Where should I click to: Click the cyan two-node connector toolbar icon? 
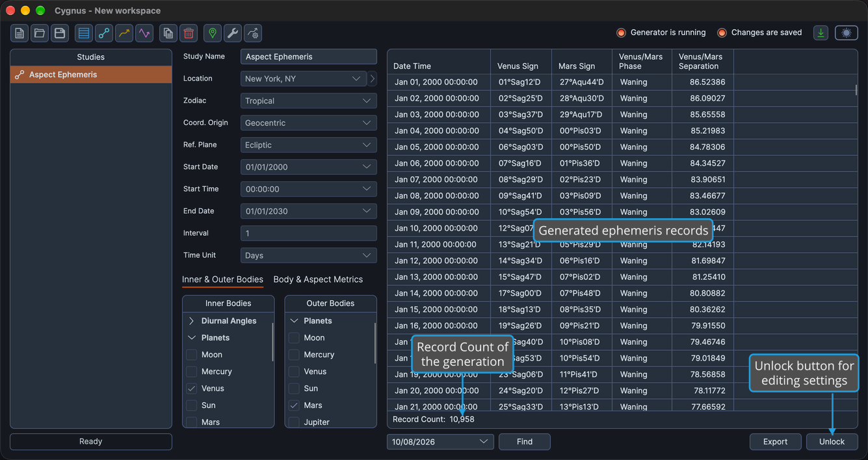[x=103, y=33]
